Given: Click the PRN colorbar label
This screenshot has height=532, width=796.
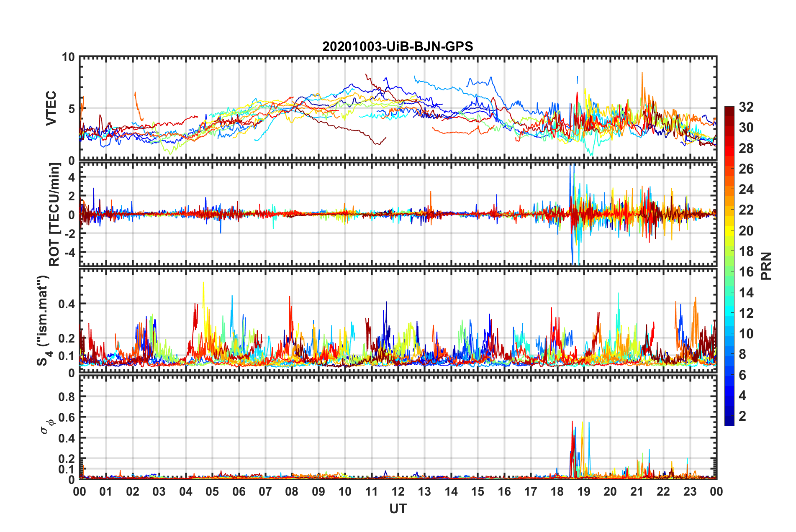Looking at the screenshot, I should (766, 266).
